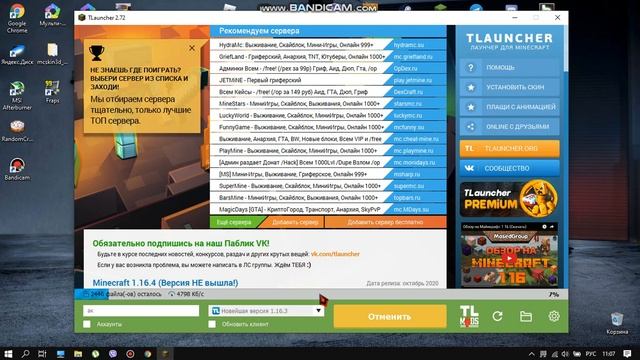The image size is (640, 360).
Task: Open the game folder icon
Action: pyautogui.click(x=526, y=316)
